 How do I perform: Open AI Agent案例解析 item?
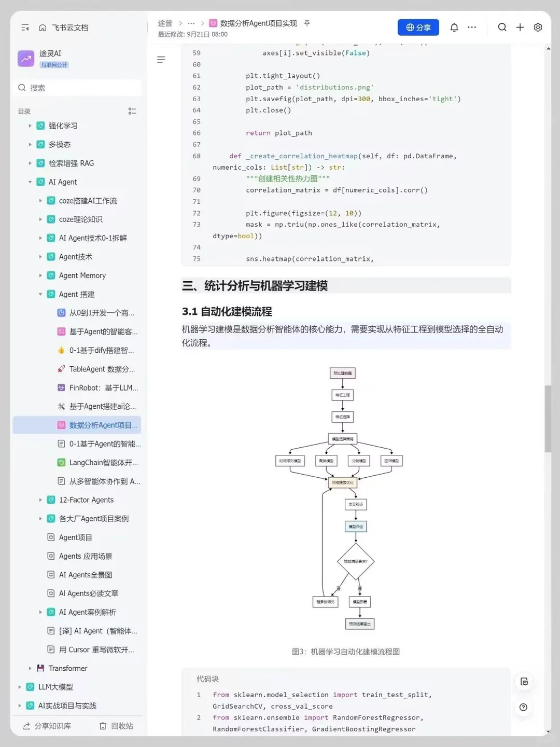point(87,612)
